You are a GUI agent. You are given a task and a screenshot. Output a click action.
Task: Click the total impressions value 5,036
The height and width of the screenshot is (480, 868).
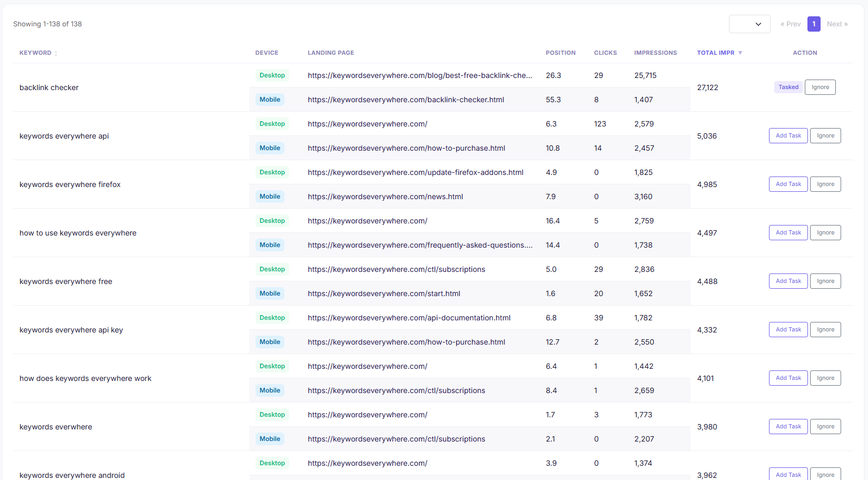point(707,136)
